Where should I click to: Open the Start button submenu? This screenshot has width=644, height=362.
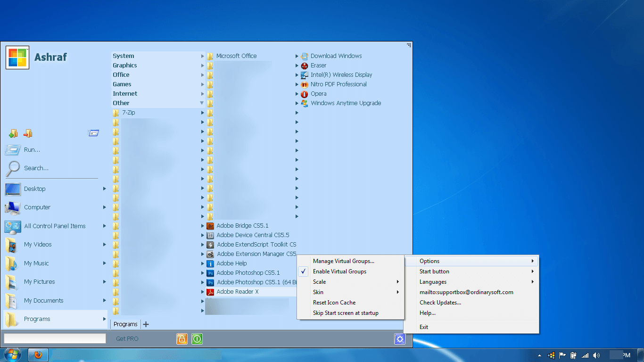(471, 271)
